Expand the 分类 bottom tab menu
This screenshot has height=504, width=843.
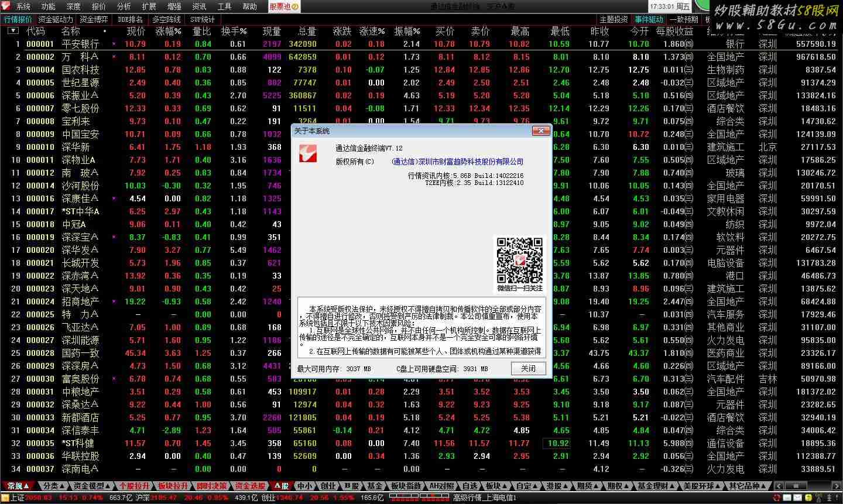click(x=54, y=486)
